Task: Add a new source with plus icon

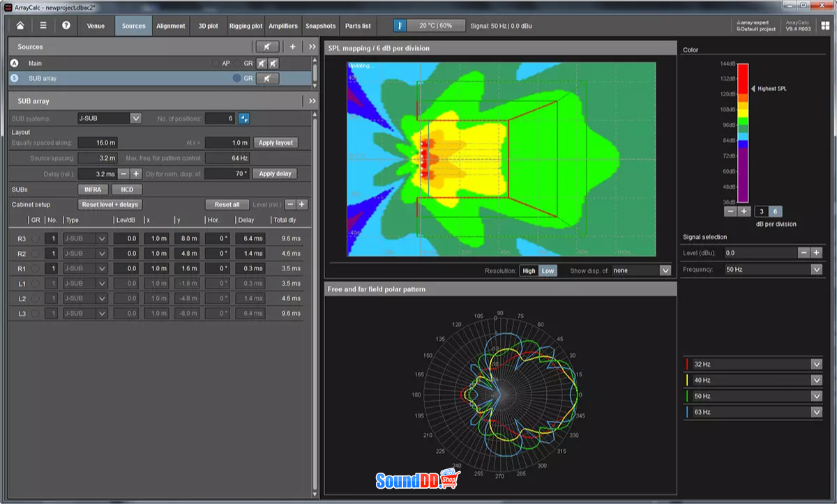Action: coord(293,47)
